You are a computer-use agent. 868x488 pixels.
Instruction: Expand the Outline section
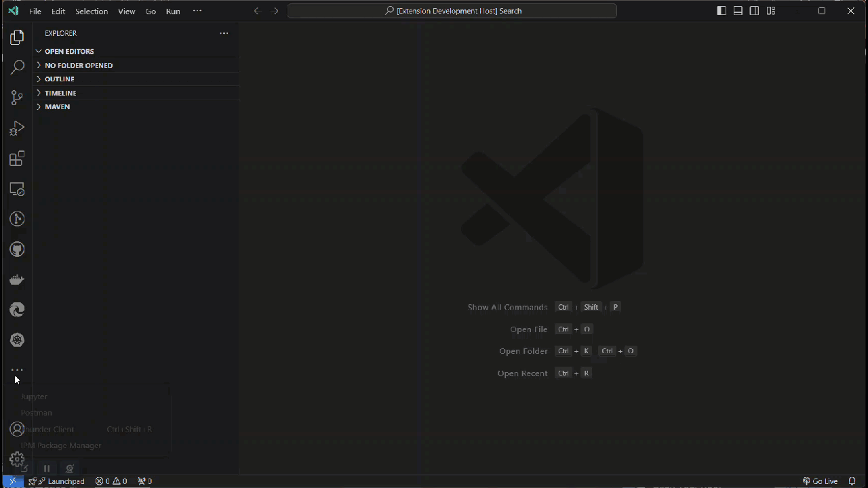[137, 79]
